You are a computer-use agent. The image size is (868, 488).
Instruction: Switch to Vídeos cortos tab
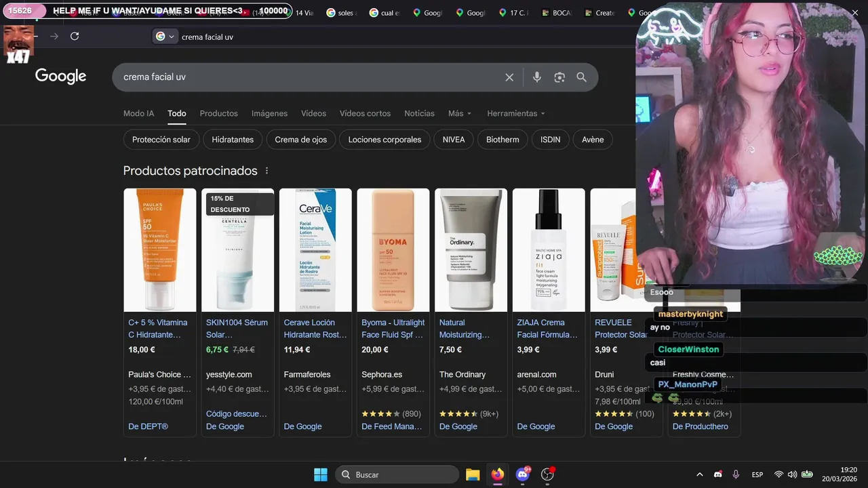[x=365, y=113]
